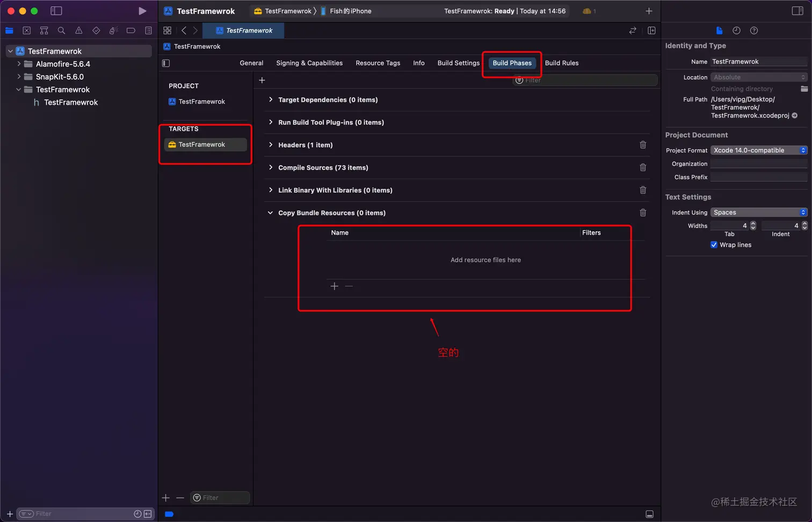This screenshot has width=812, height=522.
Task: Add a new editor pane
Action: click(651, 31)
